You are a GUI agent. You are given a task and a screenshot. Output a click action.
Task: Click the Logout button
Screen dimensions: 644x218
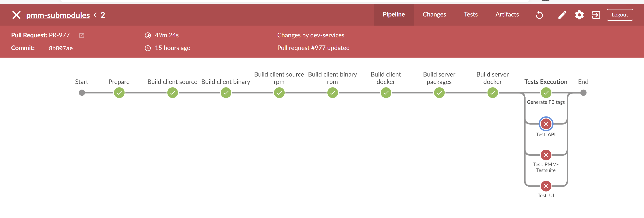(620, 15)
